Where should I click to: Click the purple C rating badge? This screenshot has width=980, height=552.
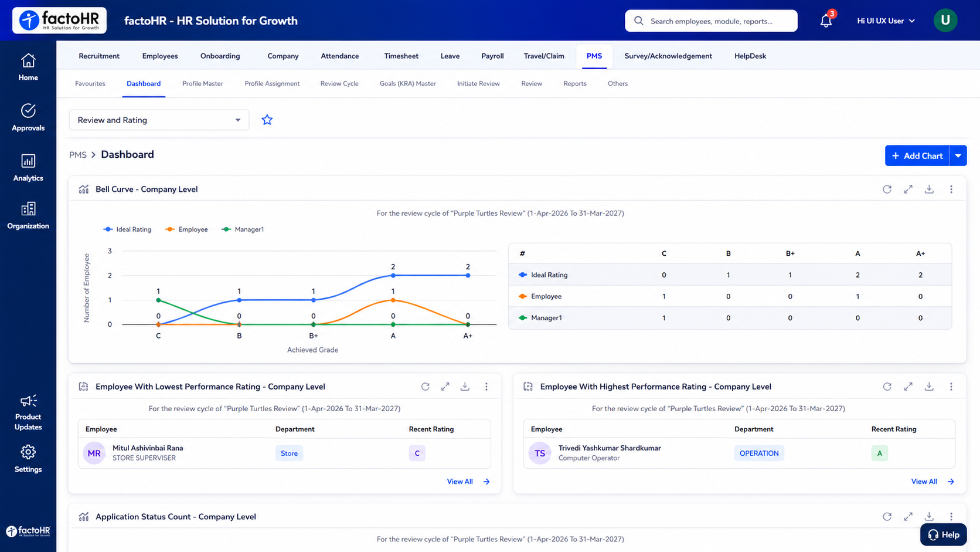[x=417, y=453]
